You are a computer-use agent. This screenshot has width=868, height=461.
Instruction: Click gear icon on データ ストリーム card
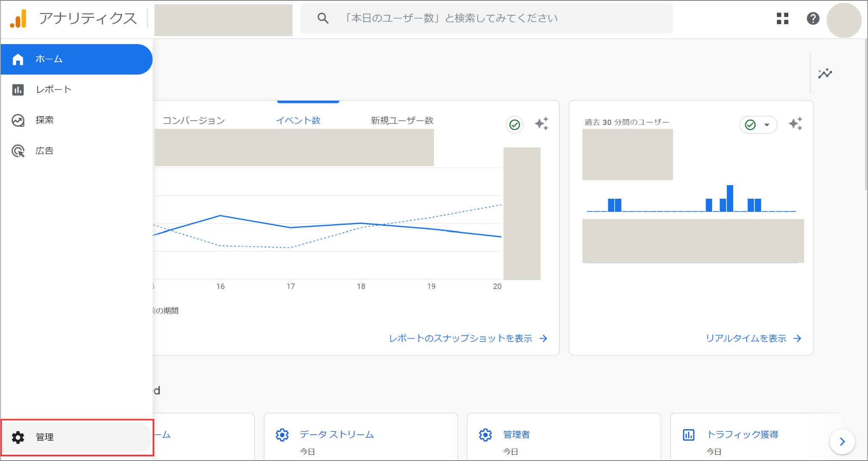coord(282,435)
